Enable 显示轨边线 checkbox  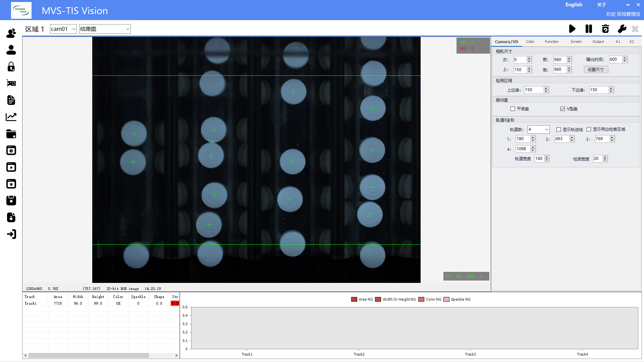(x=558, y=129)
